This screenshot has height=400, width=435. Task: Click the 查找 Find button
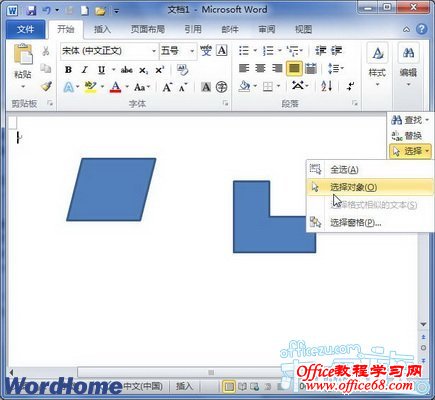click(410, 120)
